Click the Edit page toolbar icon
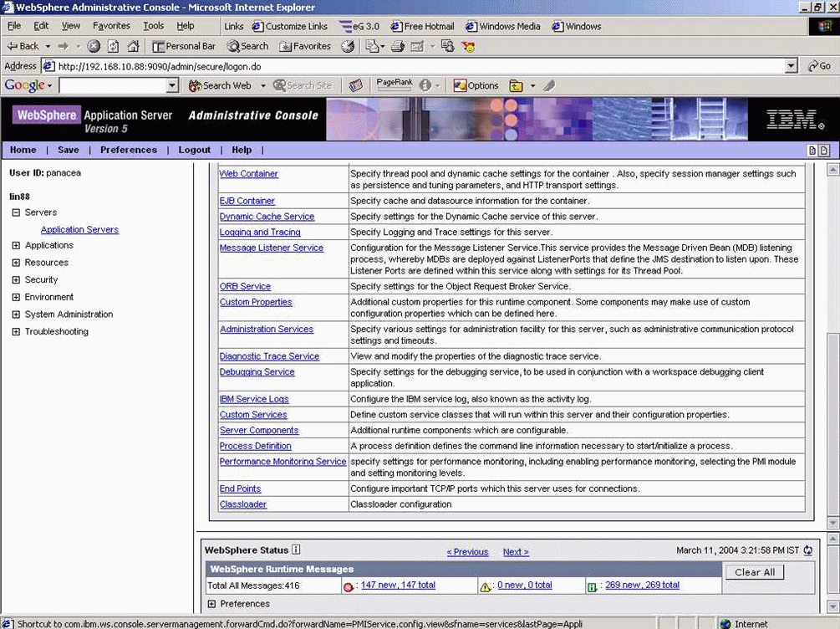The width and height of the screenshot is (840, 629). (x=417, y=46)
